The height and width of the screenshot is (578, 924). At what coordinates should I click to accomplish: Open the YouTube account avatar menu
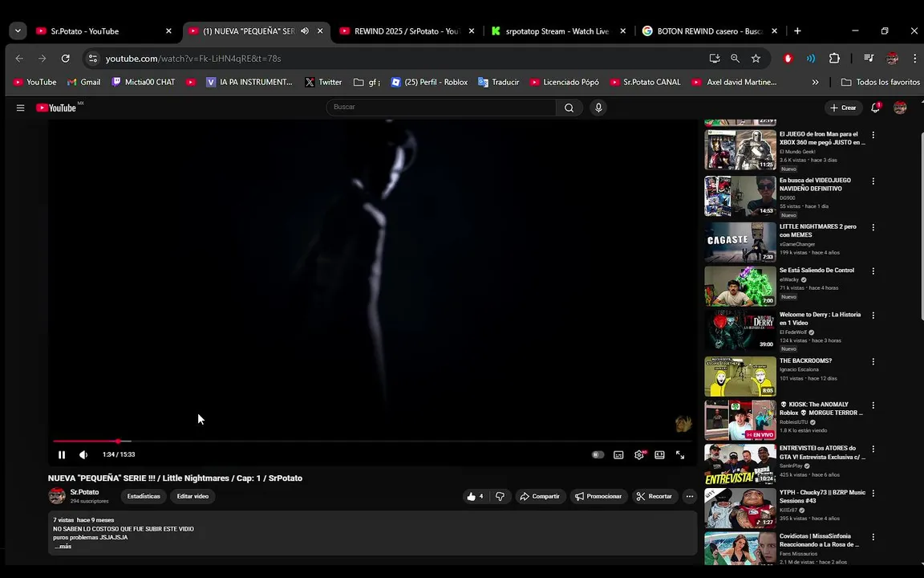click(900, 108)
